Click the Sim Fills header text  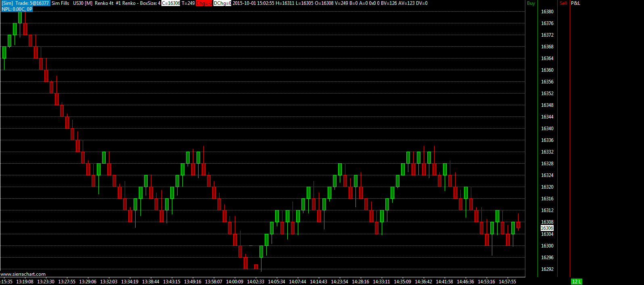(x=61, y=3)
